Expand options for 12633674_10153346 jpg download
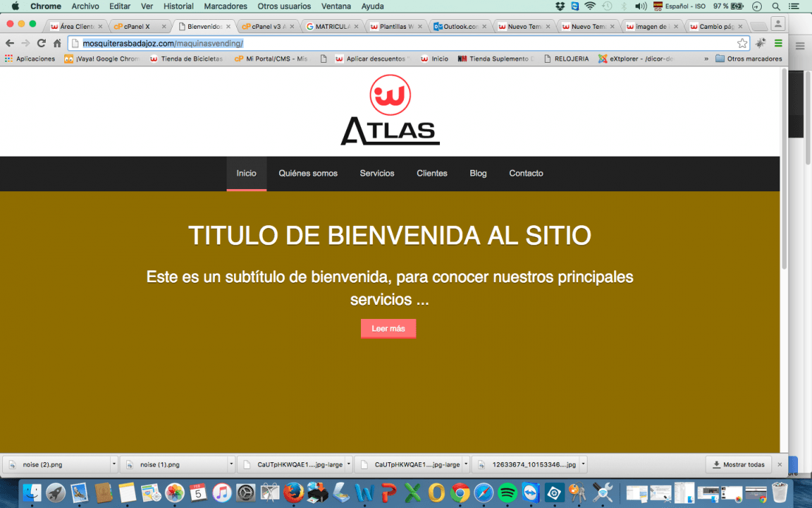This screenshot has width=812, height=508. [583, 464]
